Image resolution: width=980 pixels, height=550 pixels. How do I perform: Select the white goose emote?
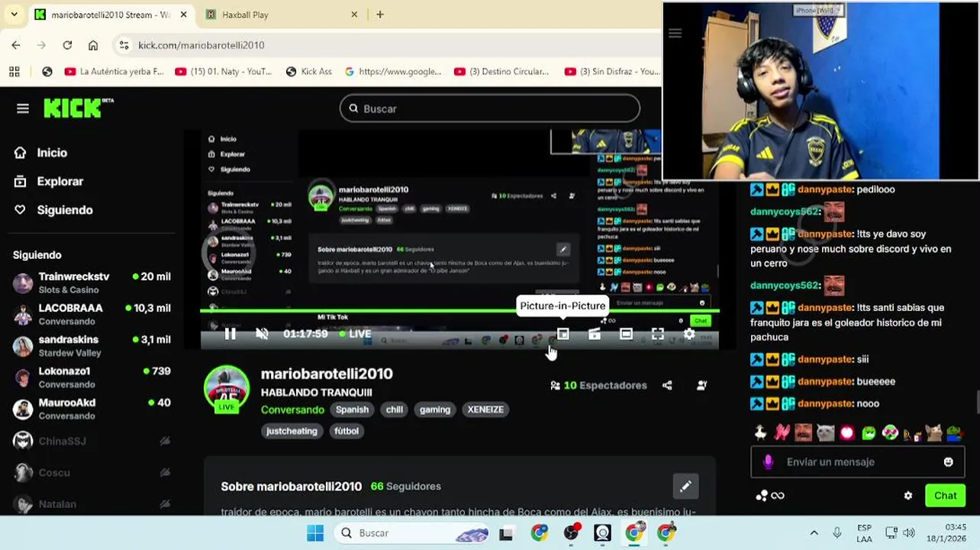[760, 432]
